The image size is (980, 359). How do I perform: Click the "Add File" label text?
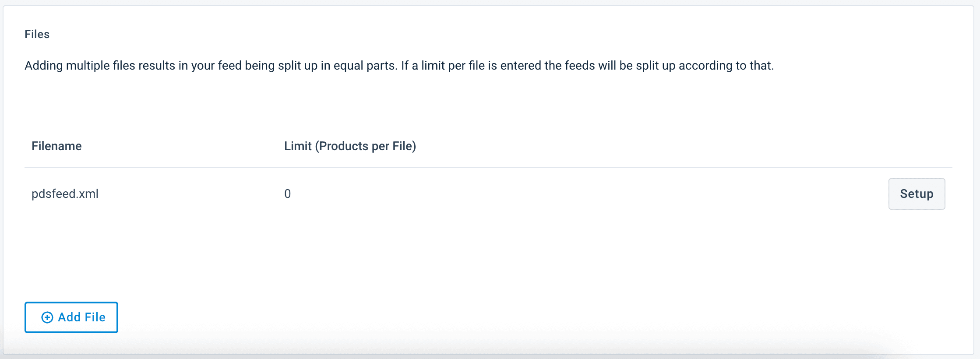pyautogui.click(x=82, y=317)
